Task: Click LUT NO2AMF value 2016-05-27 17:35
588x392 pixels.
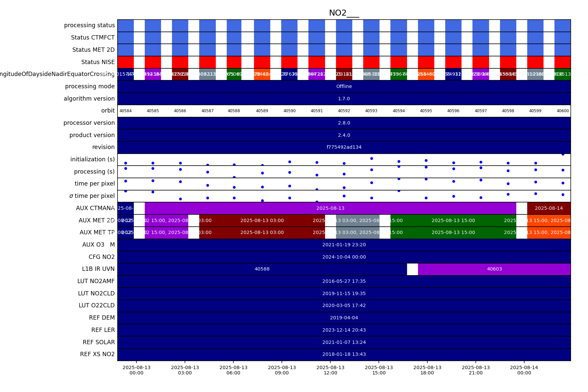Action: [x=344, y=281]
